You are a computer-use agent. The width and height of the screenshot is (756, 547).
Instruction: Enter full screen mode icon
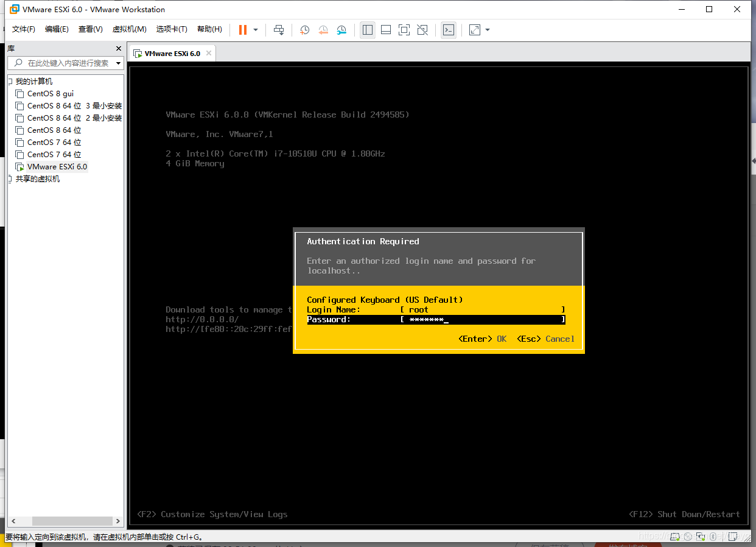(404, 30)
